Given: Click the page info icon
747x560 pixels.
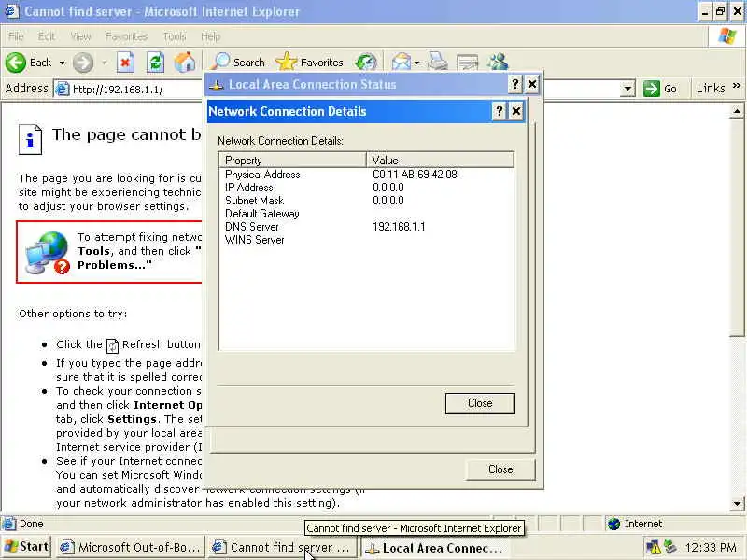Looking at the screenshot, I should click(x=30, y=139).
